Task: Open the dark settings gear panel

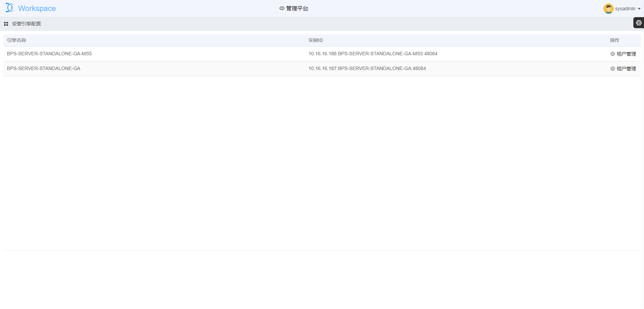Action: click(x=638, y=23)
